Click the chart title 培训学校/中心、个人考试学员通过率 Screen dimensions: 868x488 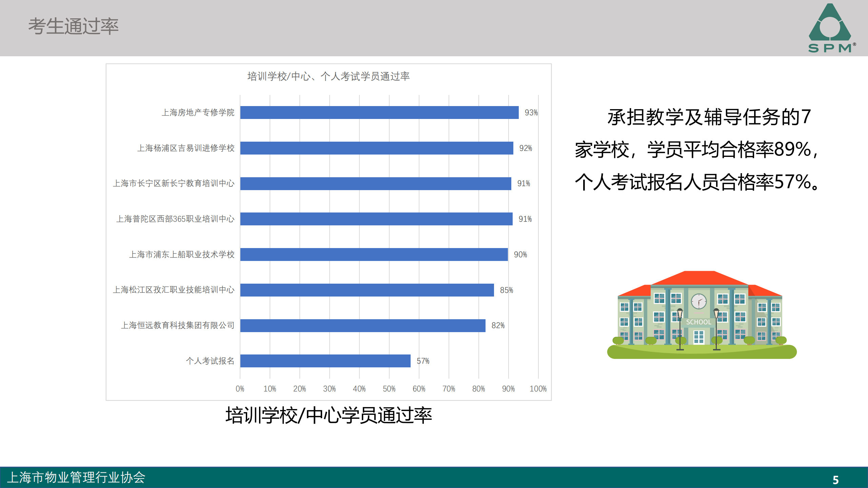[x=328, y=76]
